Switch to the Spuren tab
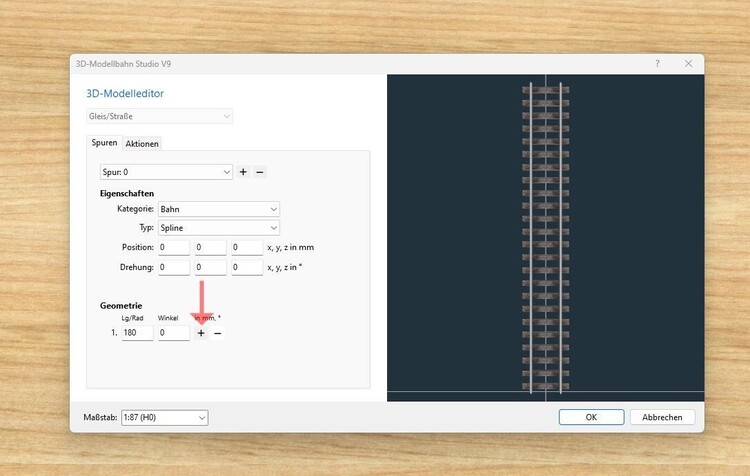750x476 pixels. pos(104,143)
